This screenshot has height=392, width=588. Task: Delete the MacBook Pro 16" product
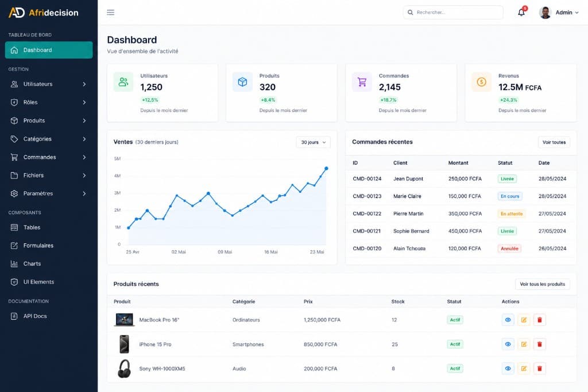(x=540, y=320)
